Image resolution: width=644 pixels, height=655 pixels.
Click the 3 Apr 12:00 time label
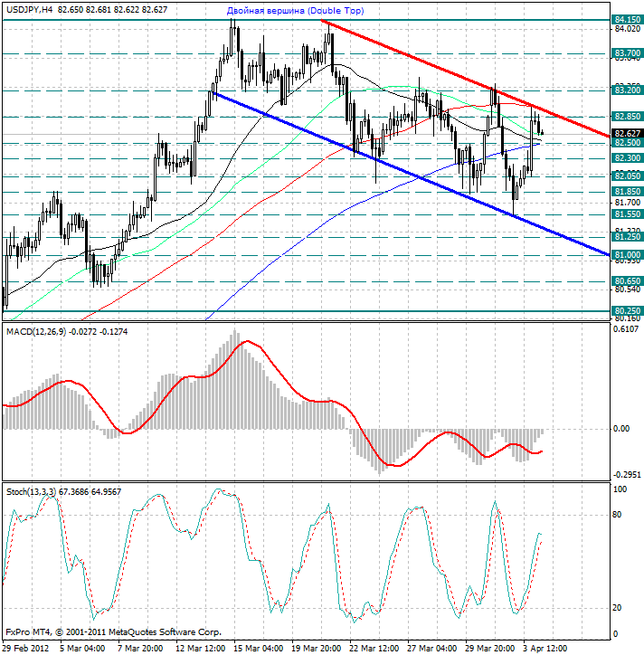(545, 649)
